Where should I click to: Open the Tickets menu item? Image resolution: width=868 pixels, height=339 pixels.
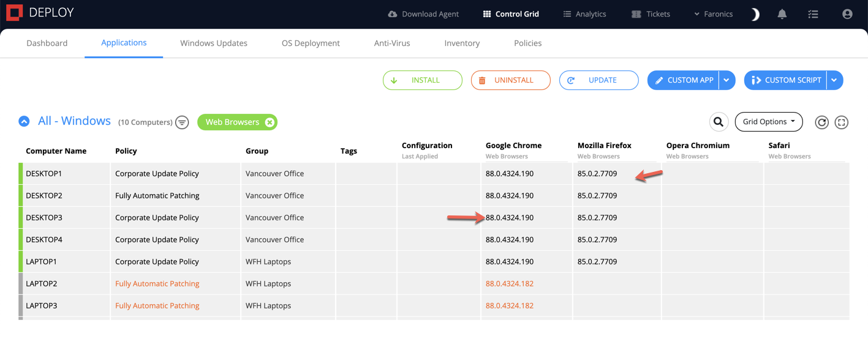(x=651, y=14)
